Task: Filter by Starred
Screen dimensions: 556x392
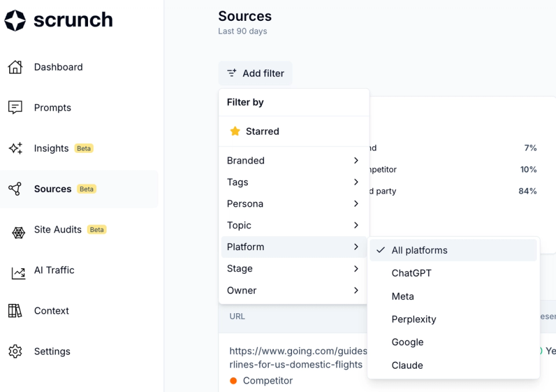Action: pos(294,131)
